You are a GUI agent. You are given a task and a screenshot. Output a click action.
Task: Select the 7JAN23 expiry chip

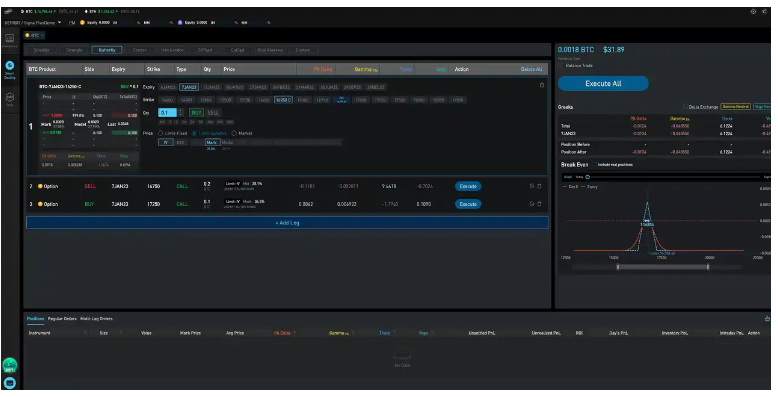click(189, 87)
